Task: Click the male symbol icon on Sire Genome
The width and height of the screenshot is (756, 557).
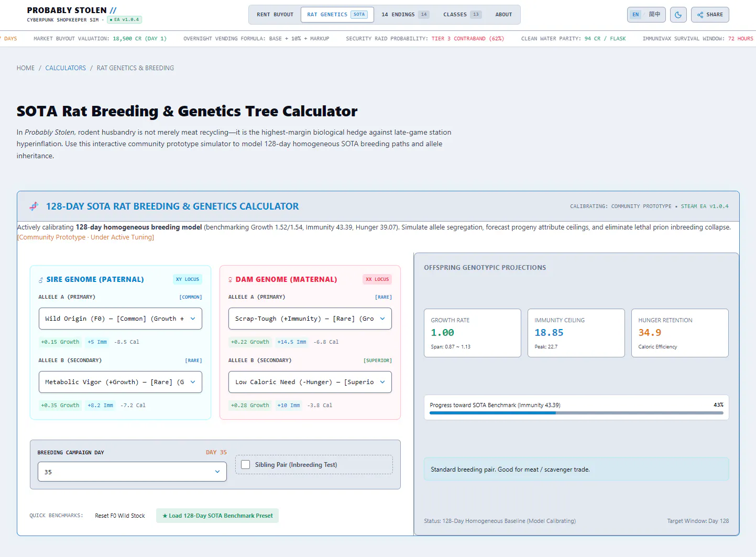Action: [x=41, y=280]
